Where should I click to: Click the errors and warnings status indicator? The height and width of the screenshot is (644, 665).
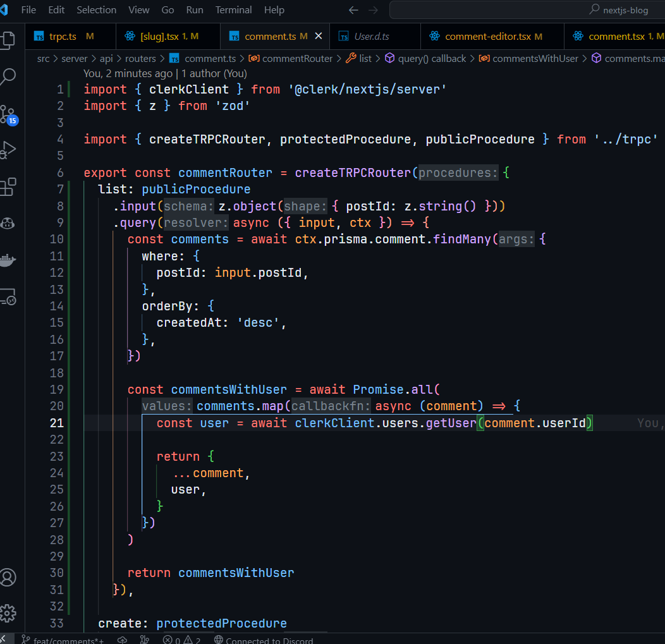coord(182,640)
